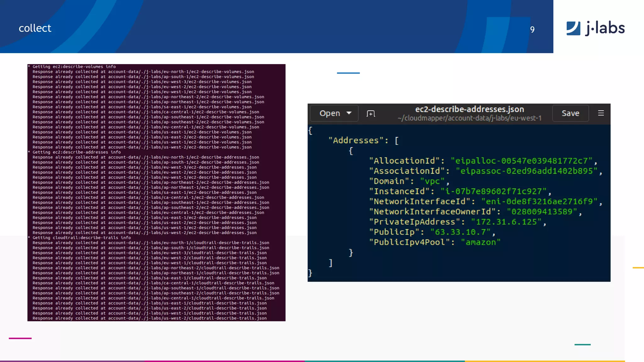Viewport: 644px width, 362px height.
Task: Open the hamburger menu in editor header
Action: click(601, 113)
